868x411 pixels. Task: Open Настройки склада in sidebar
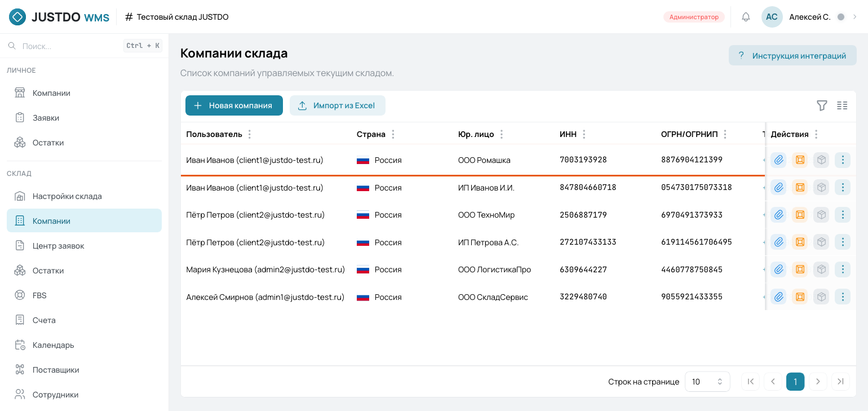84,196
